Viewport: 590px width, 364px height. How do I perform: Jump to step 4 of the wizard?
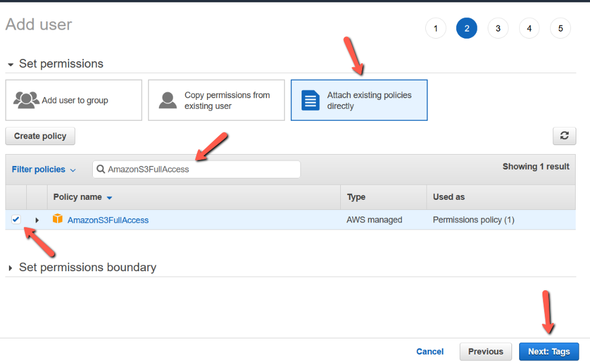point(529,28)
